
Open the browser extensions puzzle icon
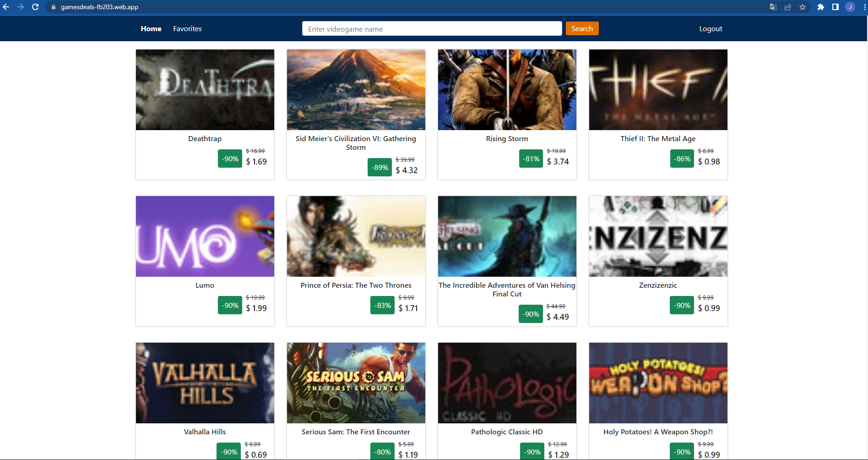pyautogui.click(x=821, y=7)
